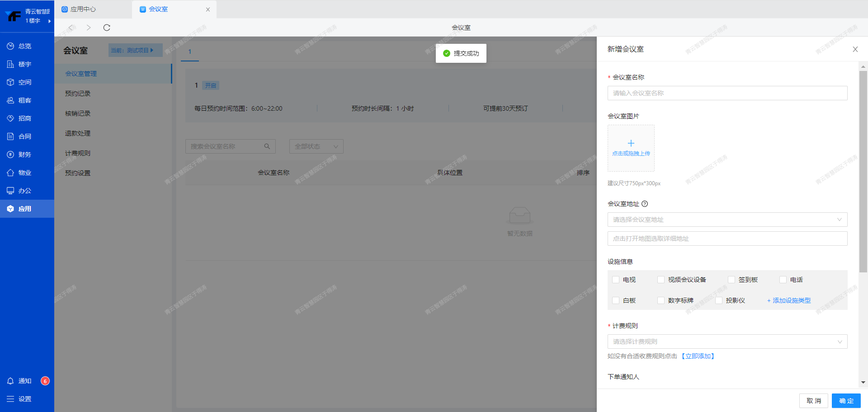The image size is (868, 412).
Task: Click the refresh icon in navigation bar
Action: (107, 28)
